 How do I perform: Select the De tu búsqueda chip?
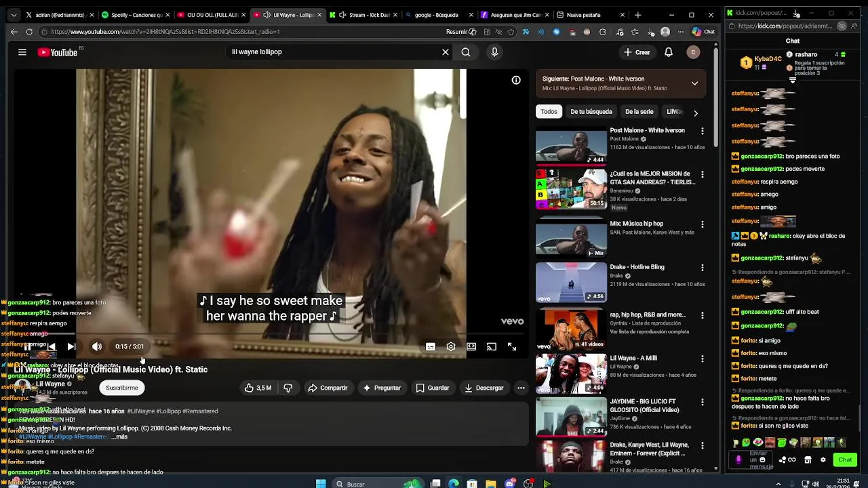(591, 112)
